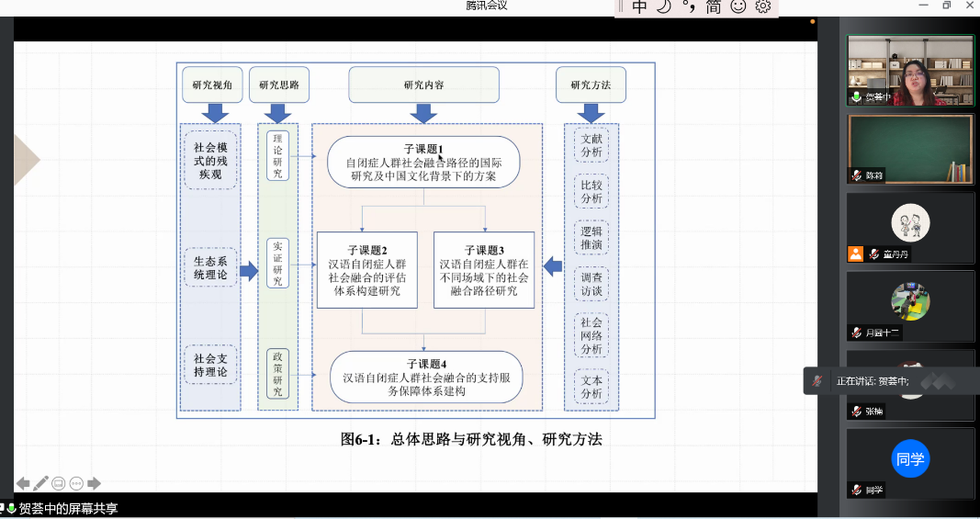Click the next slide arrow in slideshow controls
The width and height of the screenshot is (980, 519).
94,483
